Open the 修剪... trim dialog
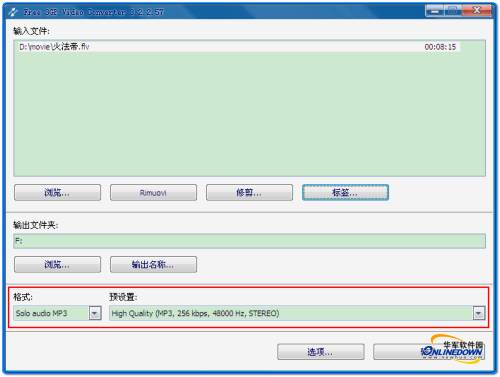Viewport: 500px width, 377px height. point(249,193)
